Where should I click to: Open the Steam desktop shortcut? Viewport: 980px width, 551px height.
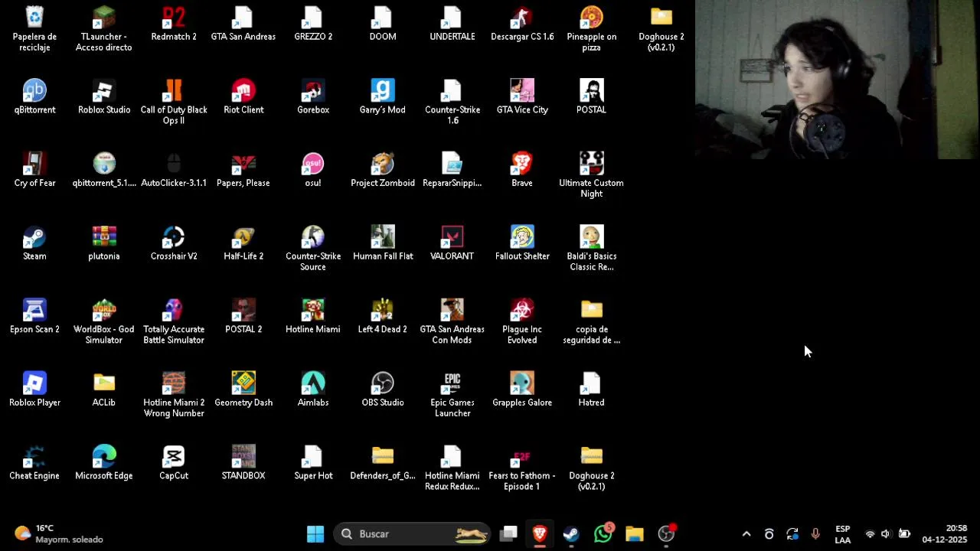click(x=34, y=243)
